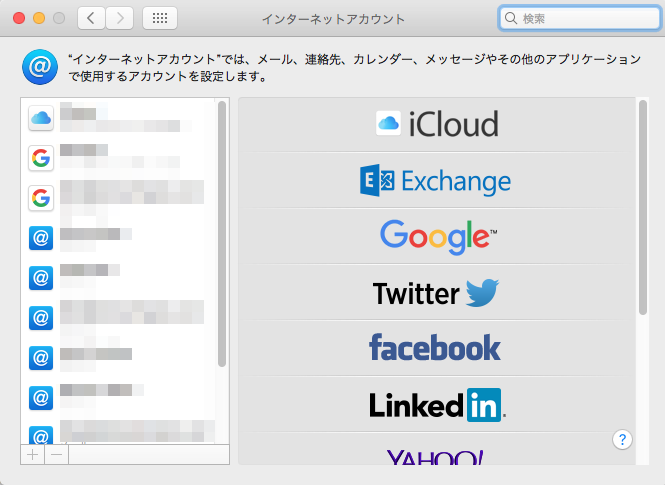Choose the Facebook account option

coord(436,348)
